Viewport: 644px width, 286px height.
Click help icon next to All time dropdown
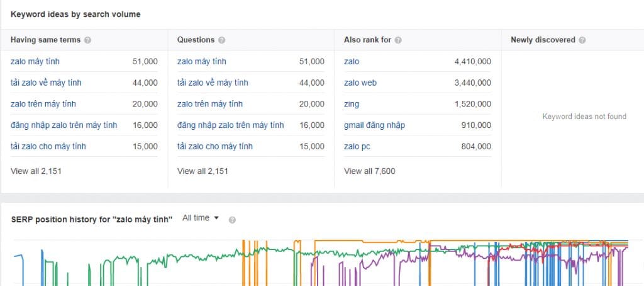tap(232, 220)
